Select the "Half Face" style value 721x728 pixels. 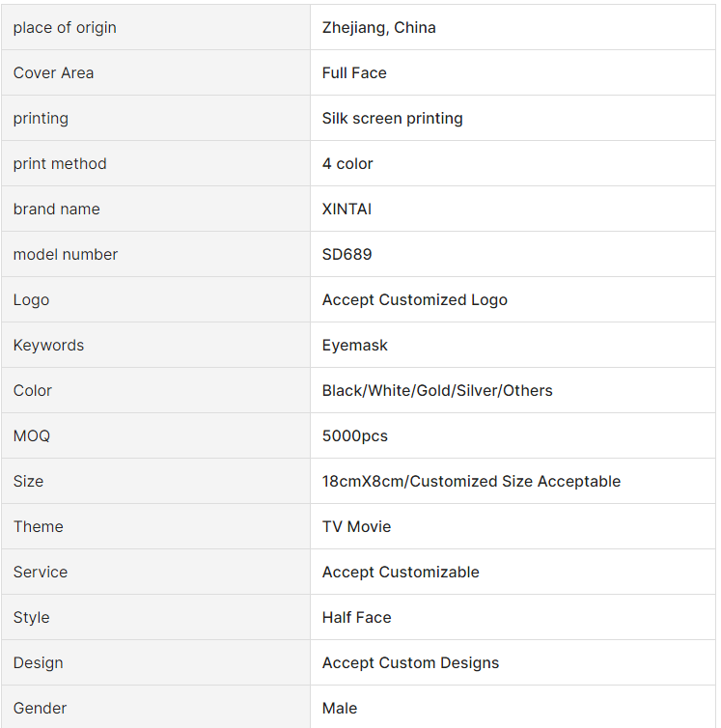[x=356, y=618]
